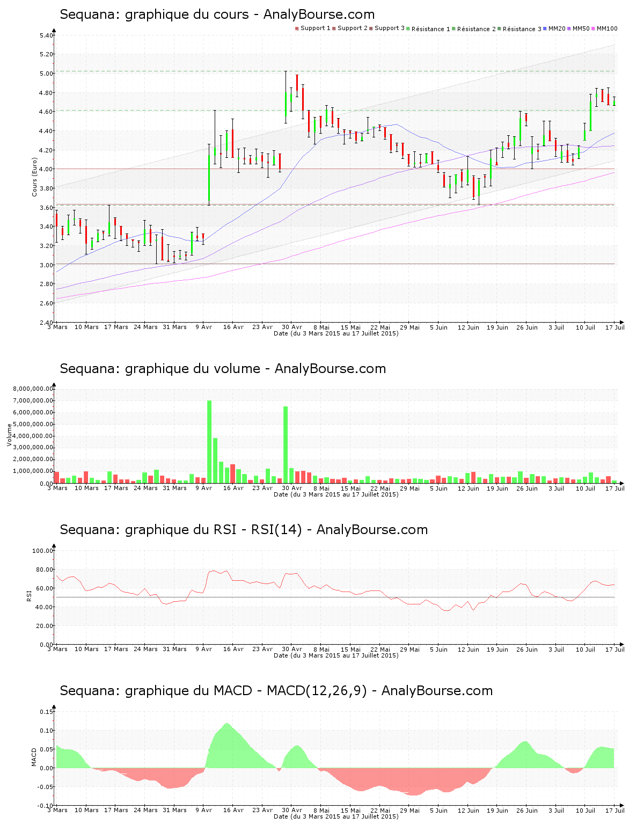Click '10 Juil' date on the MACD chart
This screenshot has height=832, width=644.
pyautogui.click(x=586, y=810)
